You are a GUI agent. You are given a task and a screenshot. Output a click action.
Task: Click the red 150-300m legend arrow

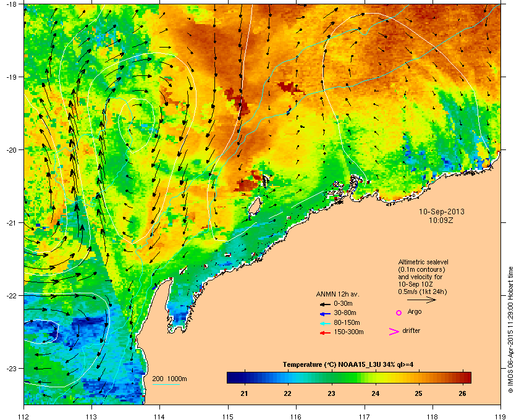pyautogui.click(x=326, y=333)
